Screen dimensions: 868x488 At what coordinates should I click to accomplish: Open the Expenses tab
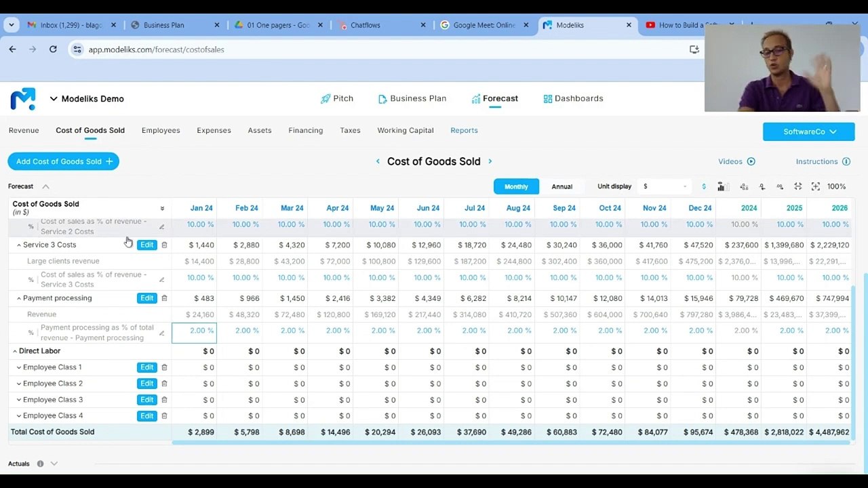[214, 130]
